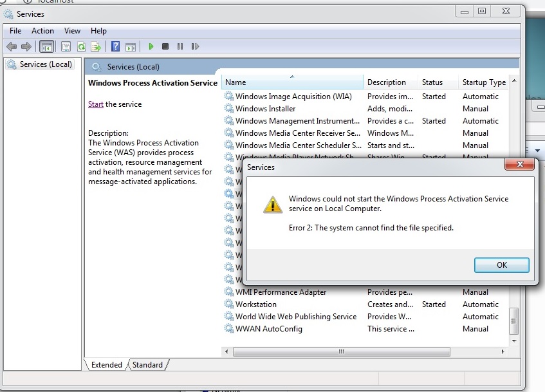The height and width of the screenshot is (392, 545).
Task: Sort by the Startup Type column header
Action: [x=483, y=82]
